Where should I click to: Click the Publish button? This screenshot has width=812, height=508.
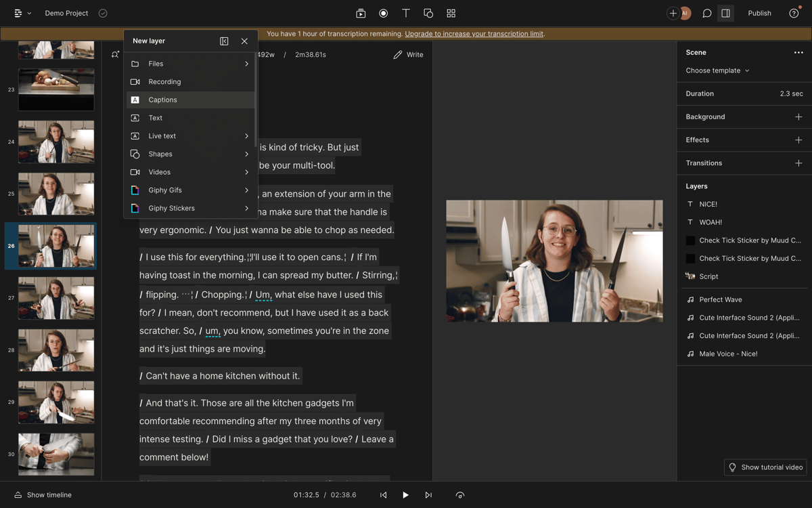pyautogui.click(x=759, y=13)
